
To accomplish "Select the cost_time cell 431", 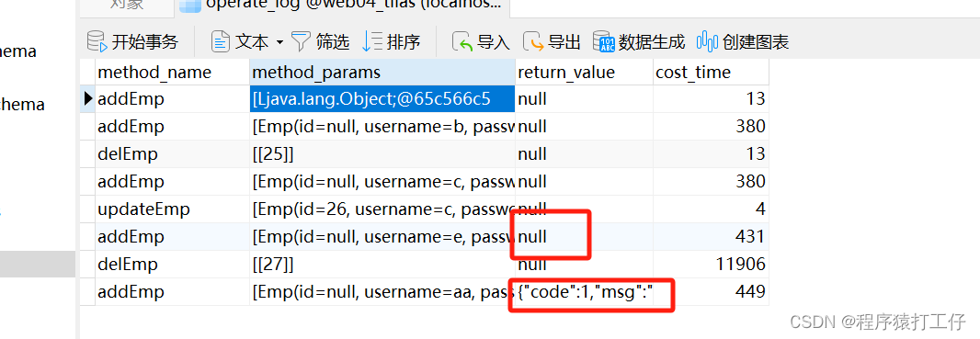I will (x=712, y=237).
